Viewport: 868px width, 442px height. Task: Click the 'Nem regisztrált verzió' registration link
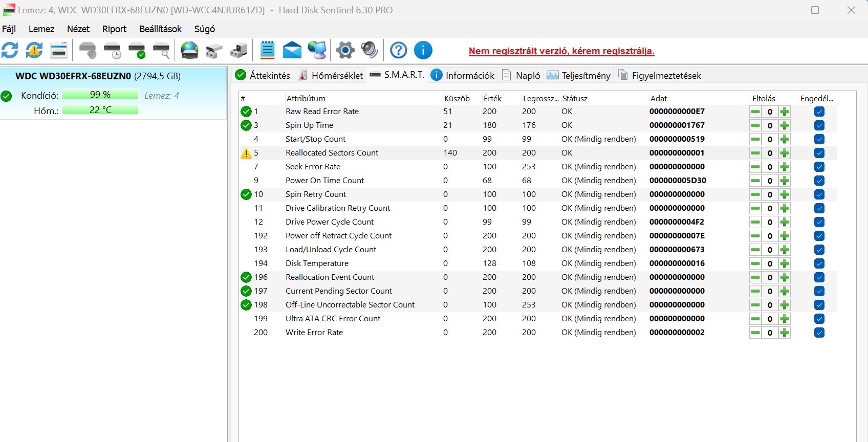point(561,51)
